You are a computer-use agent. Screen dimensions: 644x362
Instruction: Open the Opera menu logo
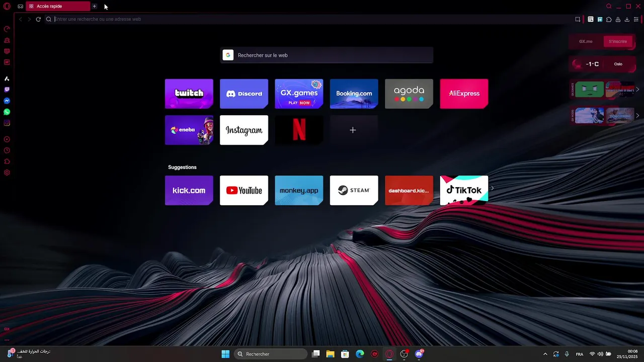click(7, 6)
